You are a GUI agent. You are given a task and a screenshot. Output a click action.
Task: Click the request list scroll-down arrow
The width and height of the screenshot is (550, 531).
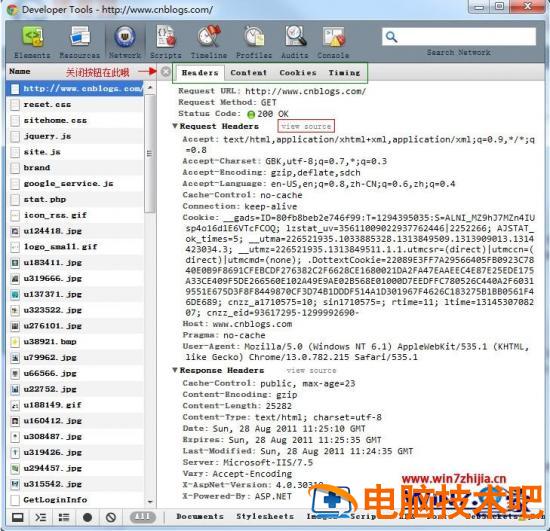coord(150,502)
